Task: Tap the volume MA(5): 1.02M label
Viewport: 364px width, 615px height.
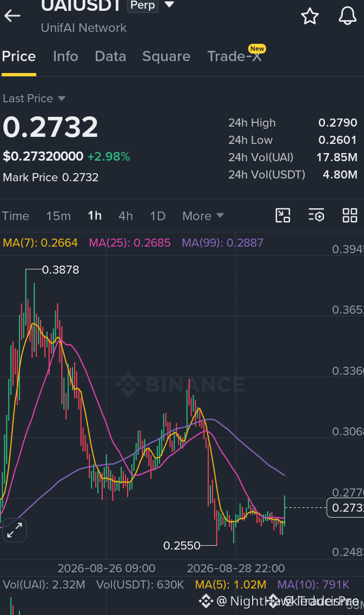Action: (230, 585)
